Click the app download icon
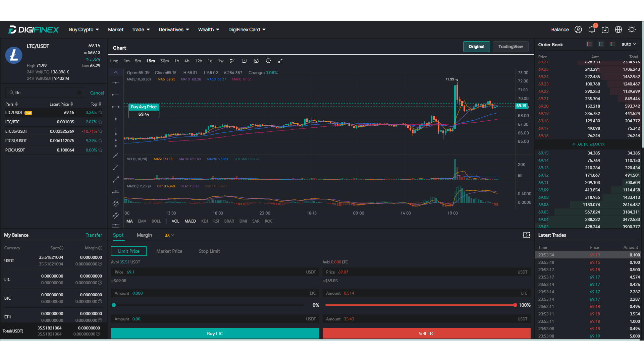This screenshot has width=644, height=362. click(x=605, y=29)
